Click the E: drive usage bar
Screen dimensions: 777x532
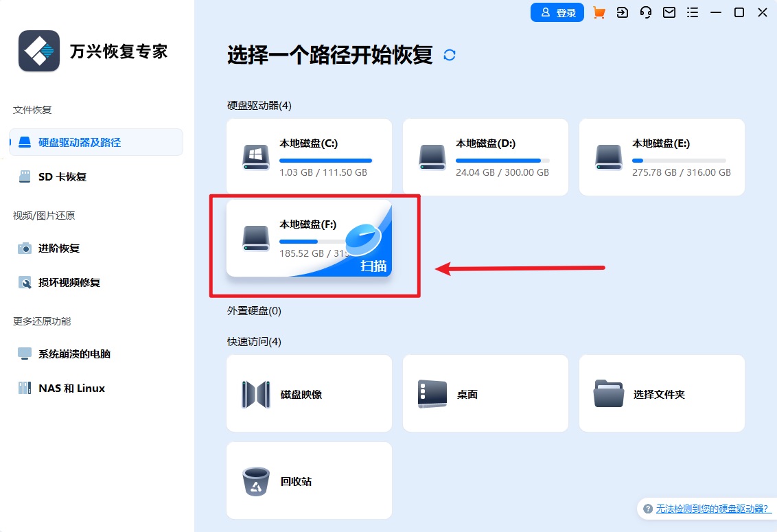pyautogui.click(x=679, y=161)
